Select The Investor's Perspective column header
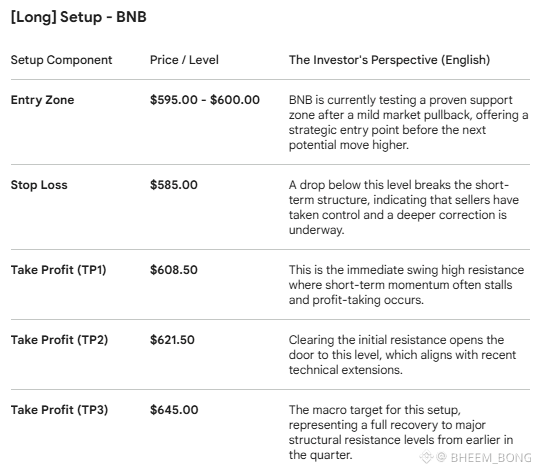The width and height of the screenshot is (539, 473). [x=389, y=60]
